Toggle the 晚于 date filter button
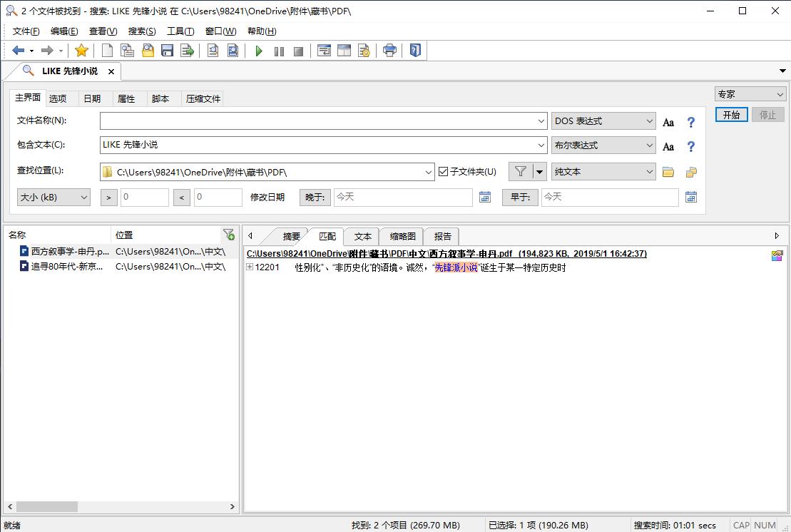Screen dimensions: 791x532 click(x=315, y=198)
